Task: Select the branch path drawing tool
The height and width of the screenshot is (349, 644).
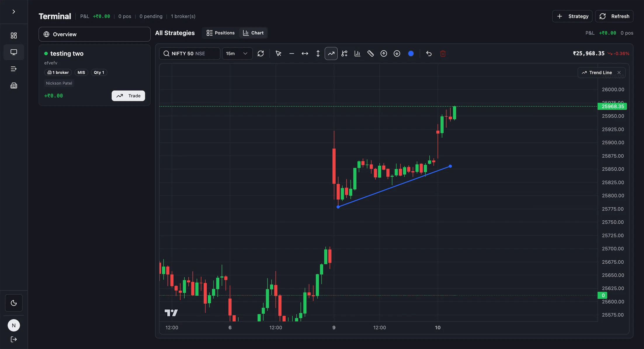Action: point(344,53)
